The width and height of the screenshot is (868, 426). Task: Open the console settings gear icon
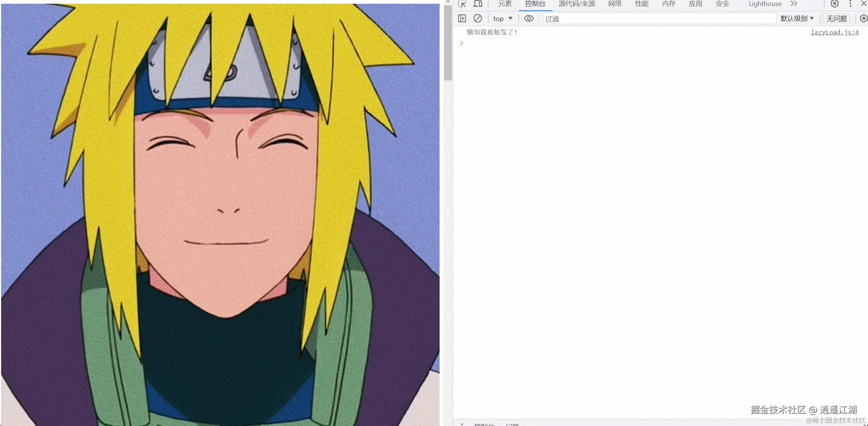863,18
